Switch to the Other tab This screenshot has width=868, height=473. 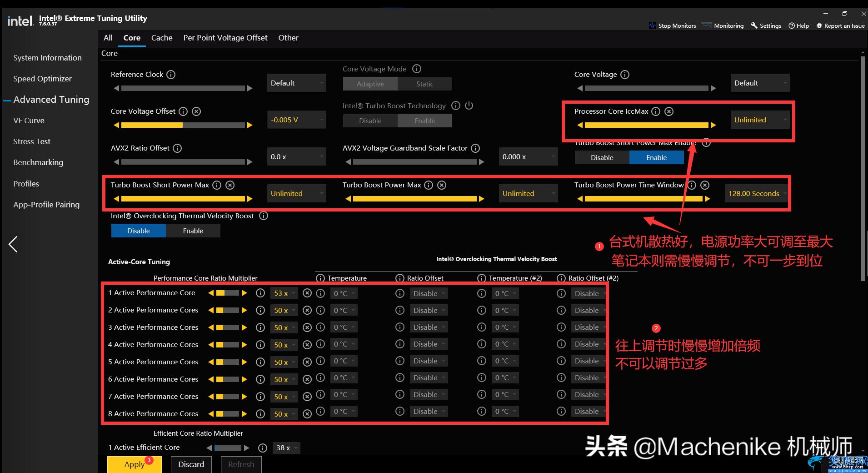pos(289,38)
